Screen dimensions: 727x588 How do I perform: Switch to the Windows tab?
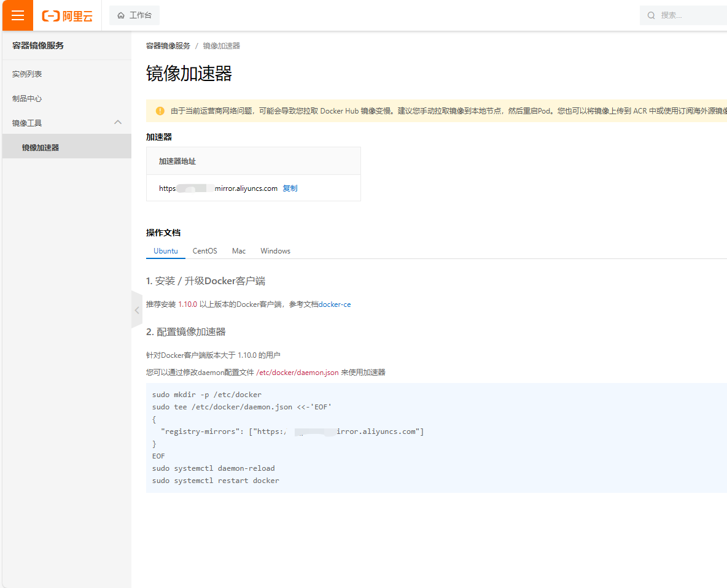pos(276,250)
